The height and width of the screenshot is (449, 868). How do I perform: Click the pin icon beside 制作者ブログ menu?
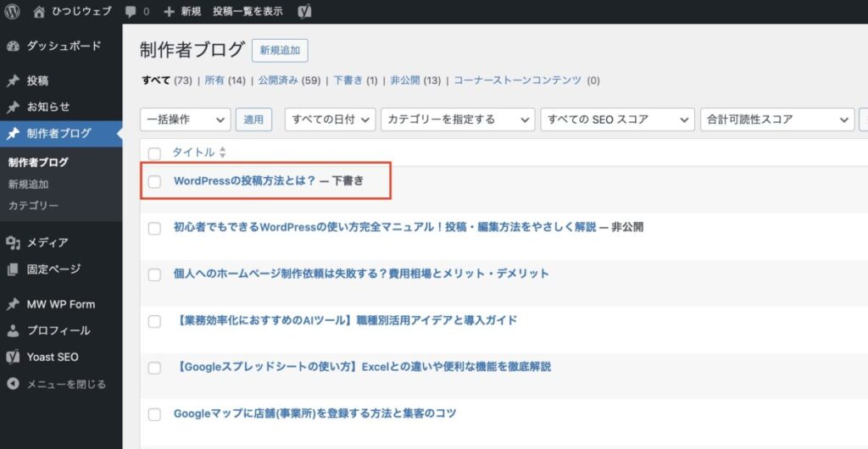[14, 134]
